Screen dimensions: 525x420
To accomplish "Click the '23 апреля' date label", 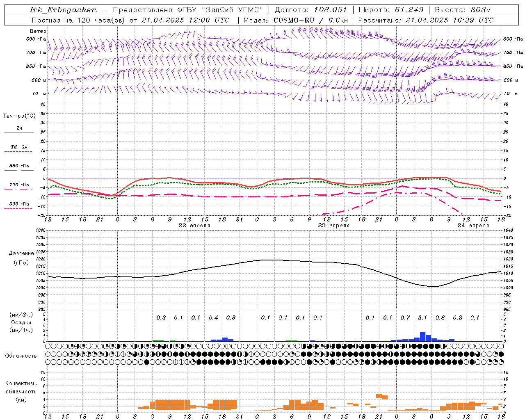I will point(333,226).
